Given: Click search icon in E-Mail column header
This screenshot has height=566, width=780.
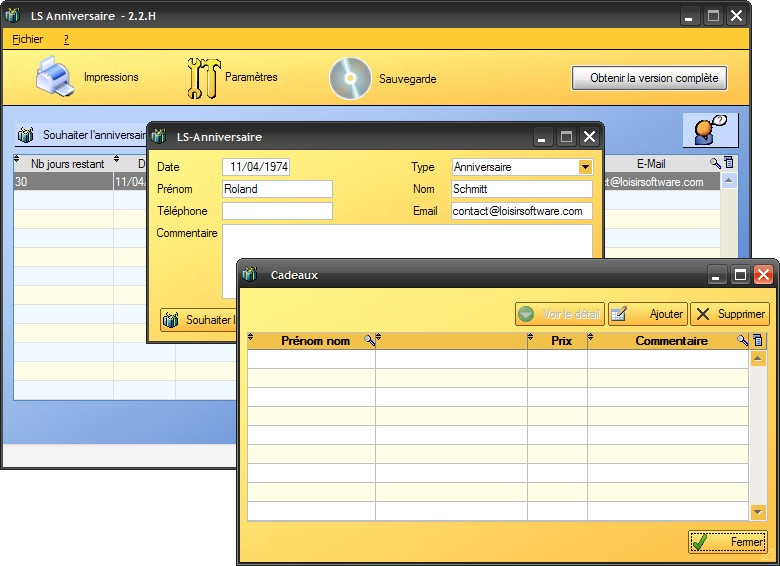Looking at the screenshot, I should pyautogui.click(x=715, y=162).
